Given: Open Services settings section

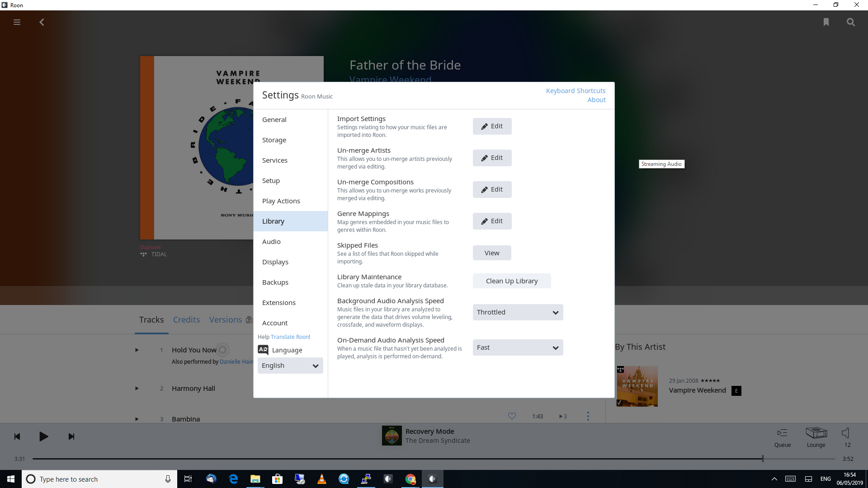Looking at the screenshot, I should [290, 160].
